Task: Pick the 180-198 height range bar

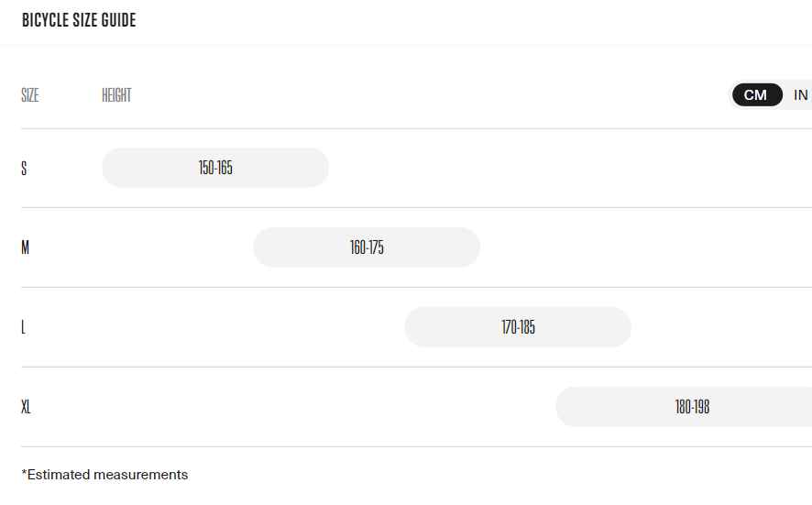Action: pyautogui.click(x=692, y=407)
